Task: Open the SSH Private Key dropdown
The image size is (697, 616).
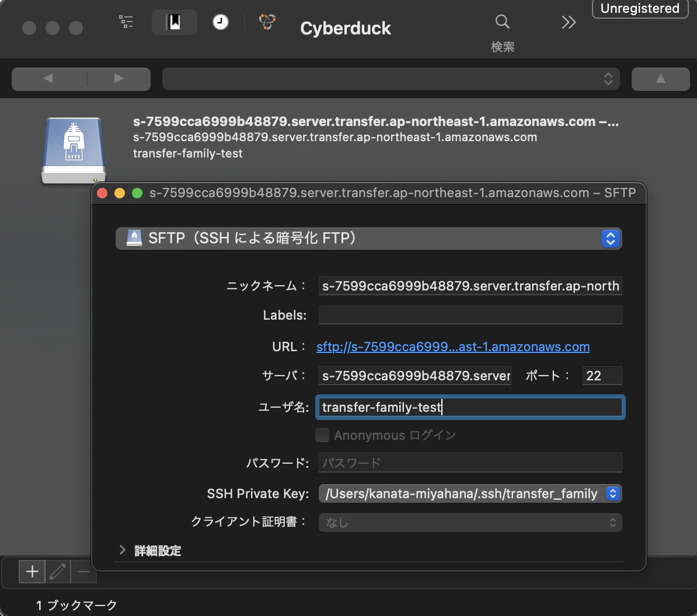Action: point(470,494)
